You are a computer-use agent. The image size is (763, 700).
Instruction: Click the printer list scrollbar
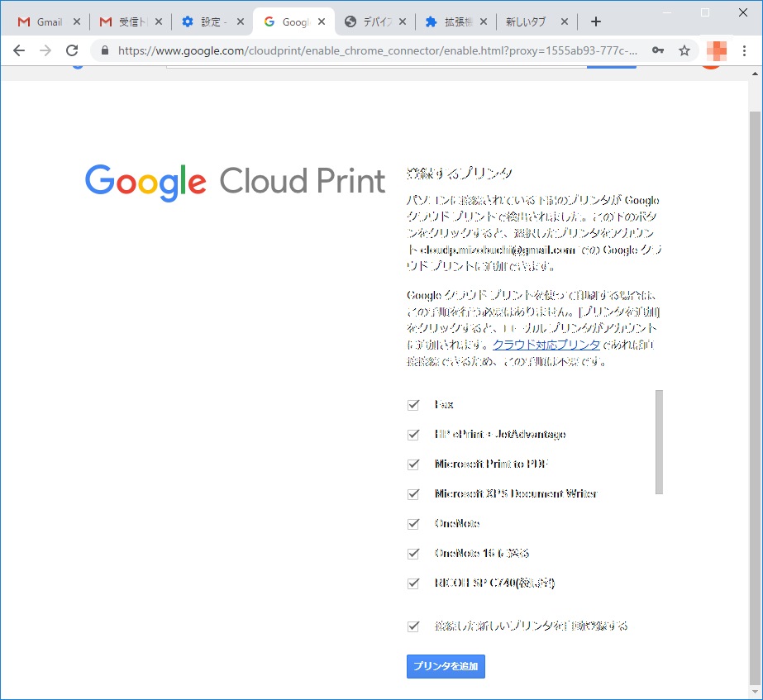point(659,441)
